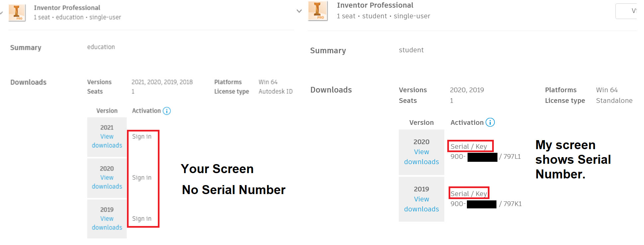Click the "student" summary value
The image size is (644, 245).
pyautogui.click(x=411, y=50)
